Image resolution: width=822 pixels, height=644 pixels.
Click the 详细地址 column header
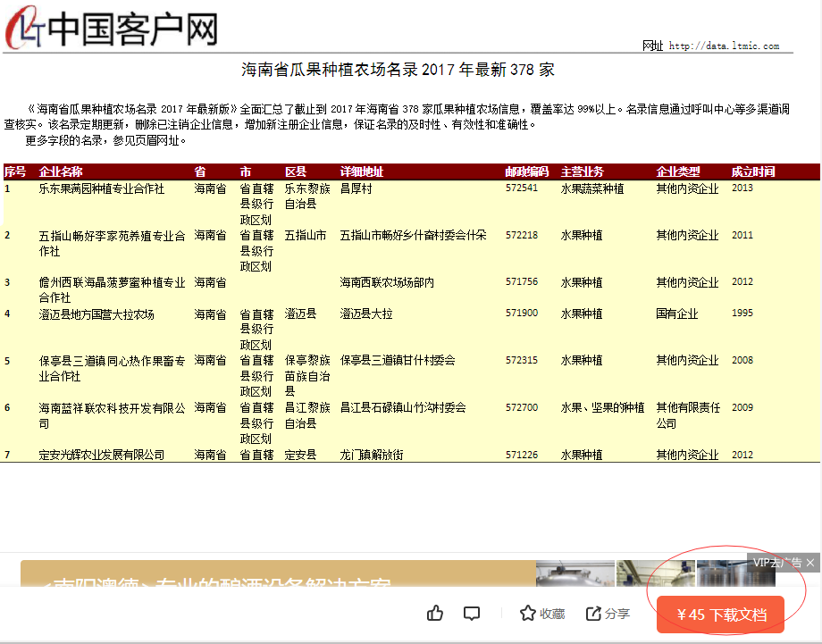pos(362,171)
